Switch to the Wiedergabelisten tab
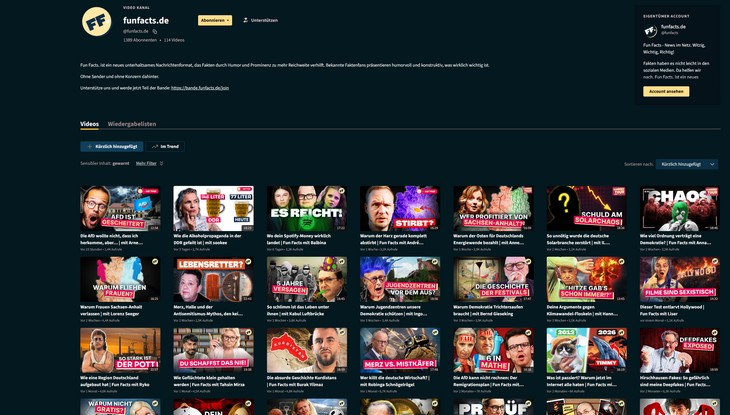Viewport: 730px width, 415px height. point(132,124)
